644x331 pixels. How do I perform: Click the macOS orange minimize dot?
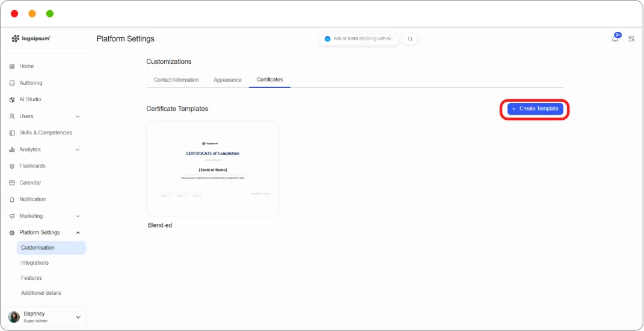[32, 14]
